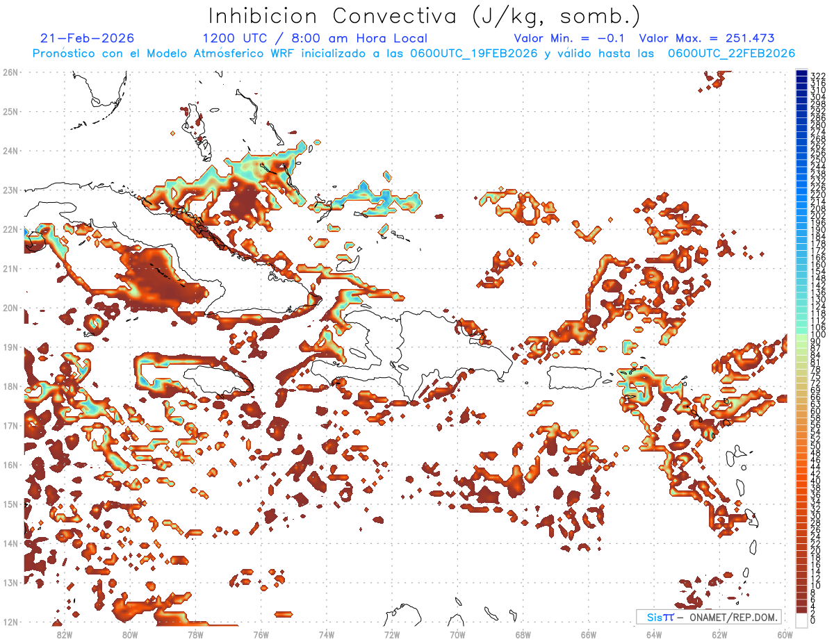Click the 13N latitude label
The image size is (834, 644).
pyautogui.click(x=10, y=583)
